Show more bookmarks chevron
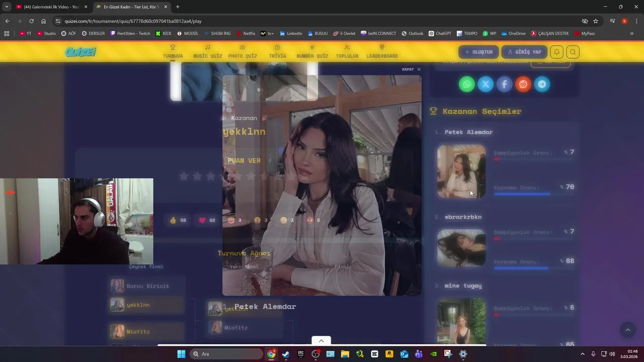This screenshot has width=644, height=362. pos(632,34)
